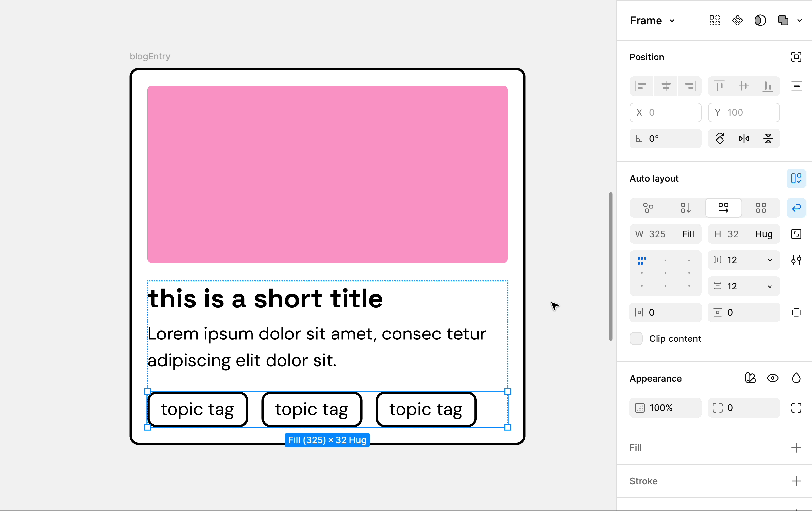Flip the frame horizontally

744,138
